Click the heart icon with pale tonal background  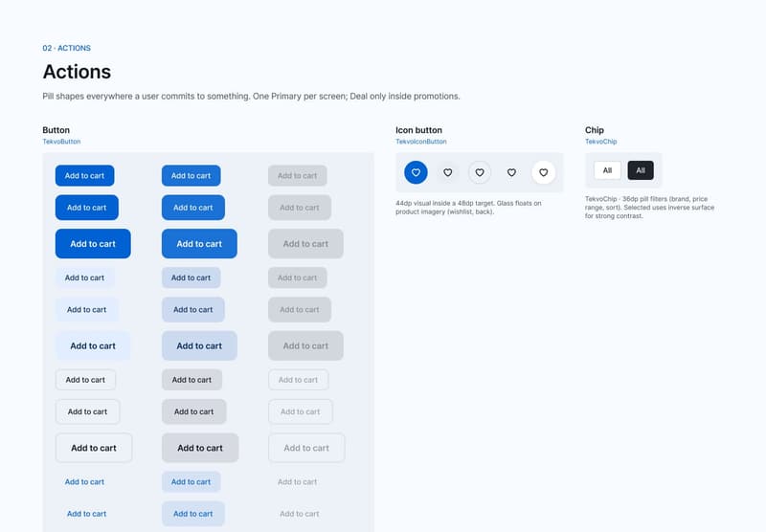point(447,172)
